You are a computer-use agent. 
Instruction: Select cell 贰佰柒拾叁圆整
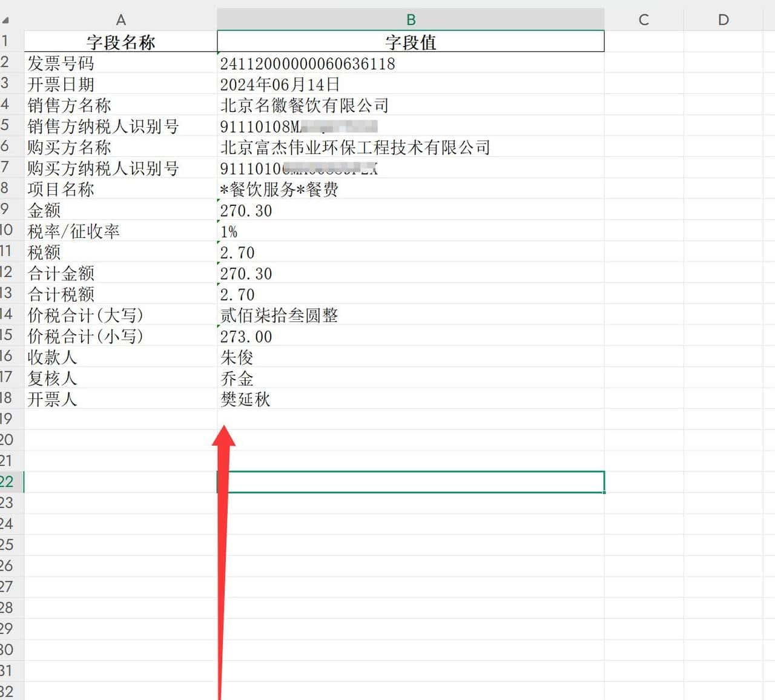point(411,315)
